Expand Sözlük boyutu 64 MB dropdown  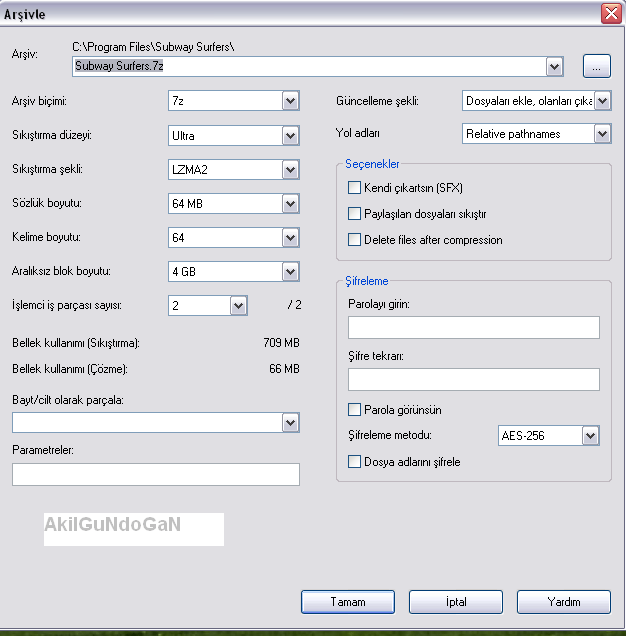290,204
